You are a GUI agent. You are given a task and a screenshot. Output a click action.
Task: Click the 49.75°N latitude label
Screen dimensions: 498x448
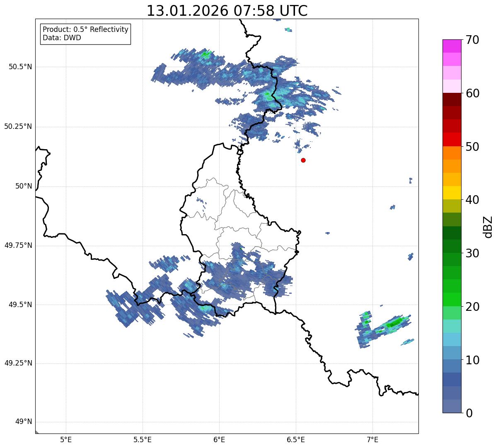18,245
